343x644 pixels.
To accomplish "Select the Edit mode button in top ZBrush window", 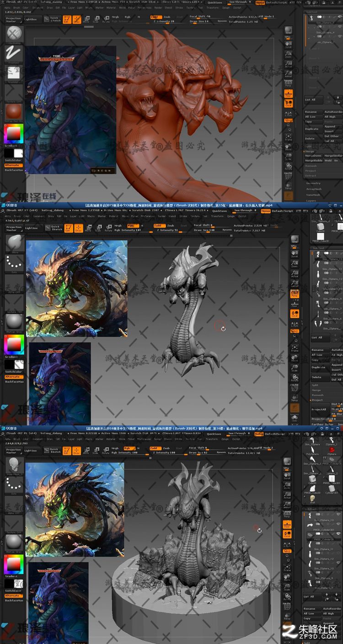I will [x=67, y=19].
